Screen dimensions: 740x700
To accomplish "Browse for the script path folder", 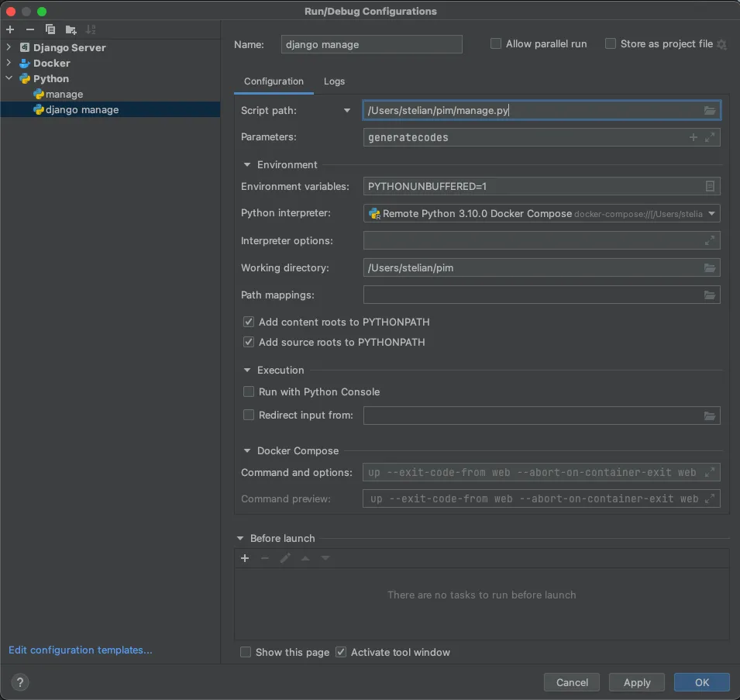I will pos(709,110).
